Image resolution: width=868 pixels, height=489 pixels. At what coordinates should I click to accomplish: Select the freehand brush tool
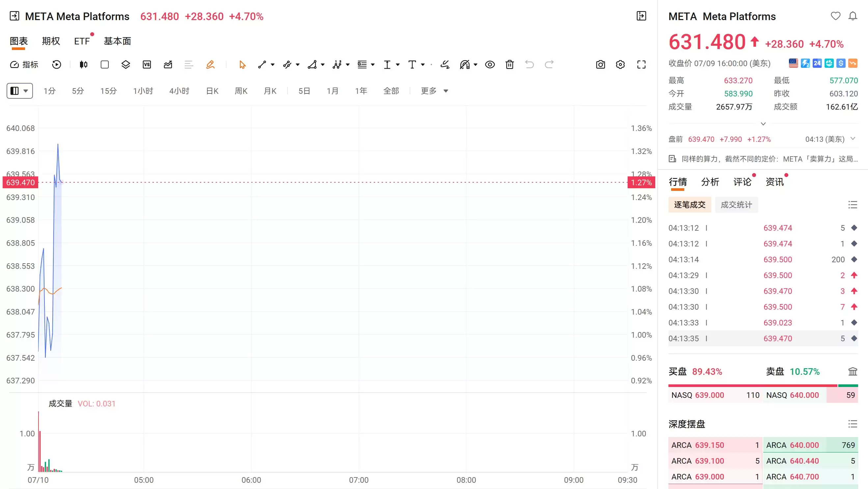tap(445, 64)
